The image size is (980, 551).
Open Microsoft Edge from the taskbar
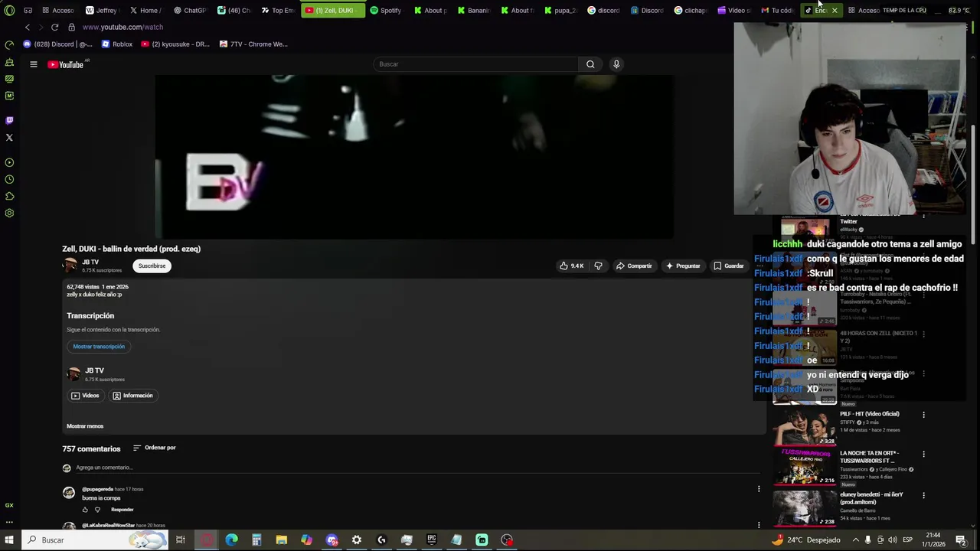click(231, 540)
